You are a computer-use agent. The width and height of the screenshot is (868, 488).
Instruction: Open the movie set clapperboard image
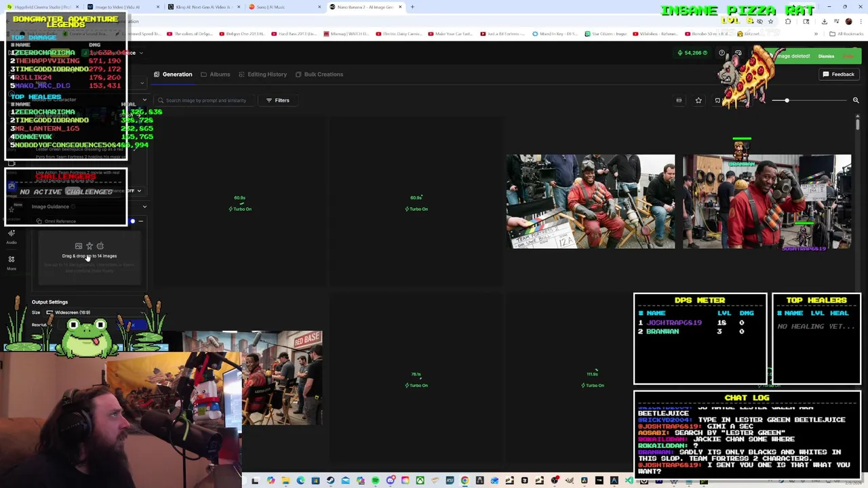(x=591, y=201)
